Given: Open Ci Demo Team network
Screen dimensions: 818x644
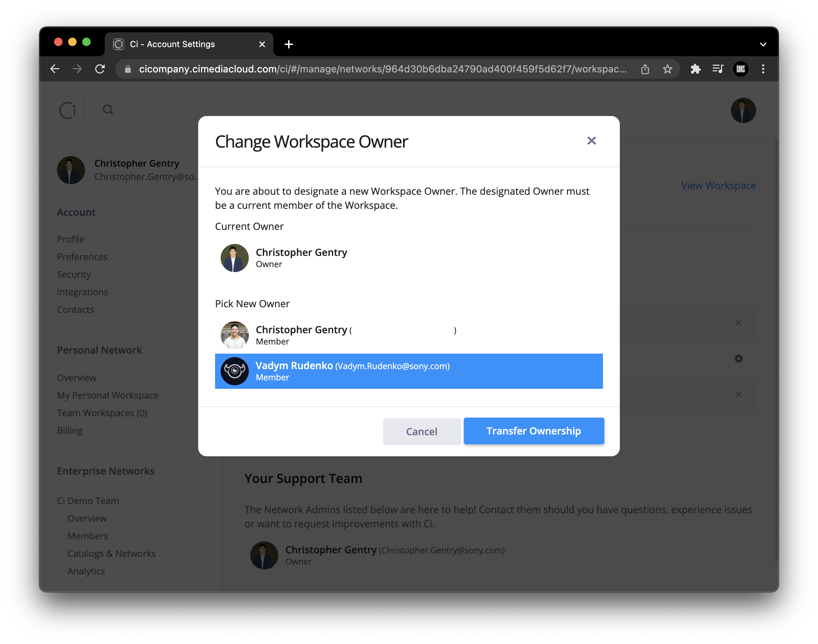Looking at the screenshot, I should (88, 501).
